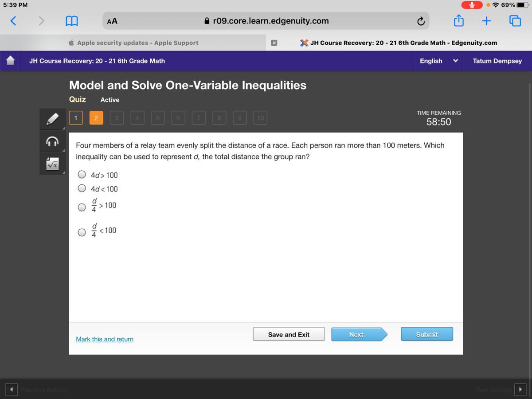Go to the course home icon
Screen dimensions: 532x399
(11, 61)
